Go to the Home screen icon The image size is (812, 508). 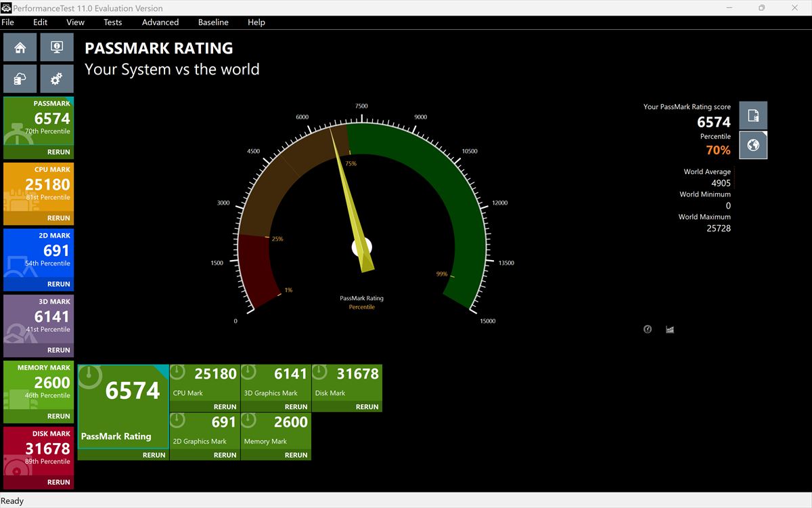(x=20, y=47)
